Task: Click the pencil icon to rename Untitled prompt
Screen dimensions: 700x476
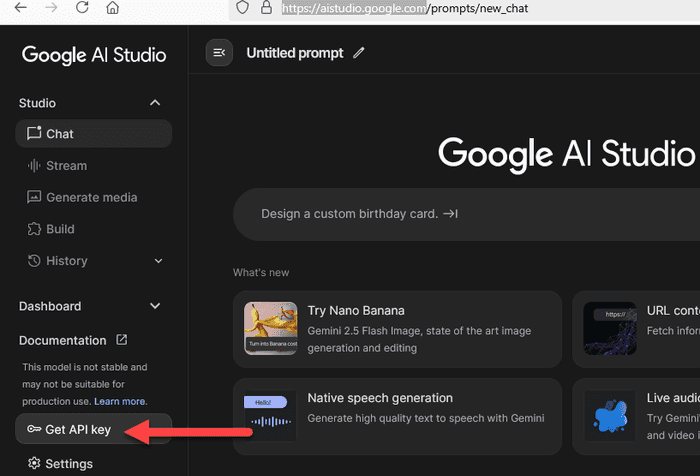Action: pos(360,53)
